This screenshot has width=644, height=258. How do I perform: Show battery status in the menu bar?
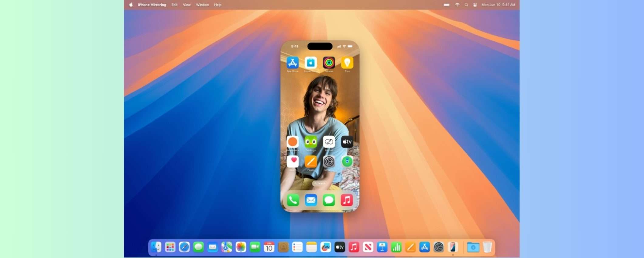[x=447, y=5]
